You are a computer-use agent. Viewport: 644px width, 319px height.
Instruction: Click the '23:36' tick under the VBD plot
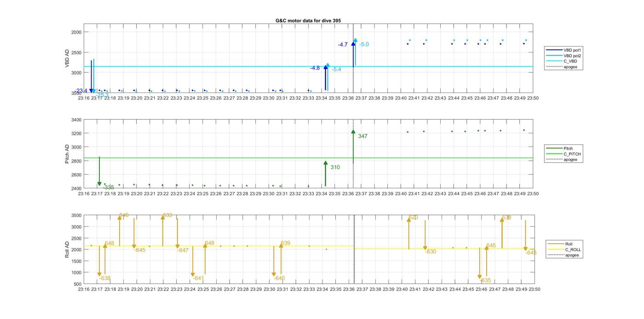coord(348,98)
